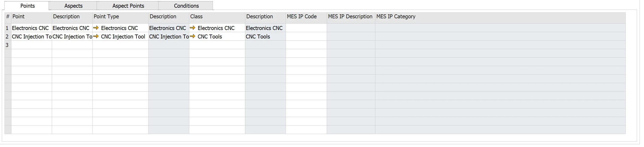The height and width of the screenshot is (147, 644).
Task: Select row number 2 header
Action: pos(7,37)
